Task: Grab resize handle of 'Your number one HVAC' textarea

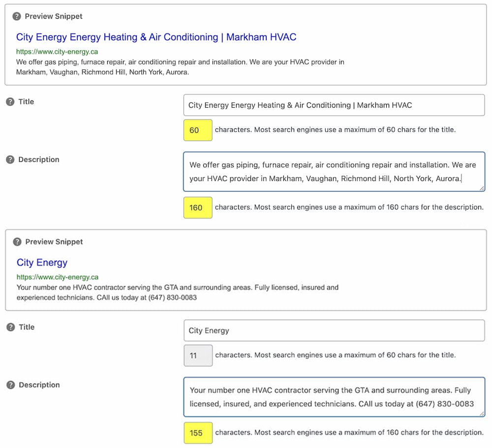Action: pos(482,414)
